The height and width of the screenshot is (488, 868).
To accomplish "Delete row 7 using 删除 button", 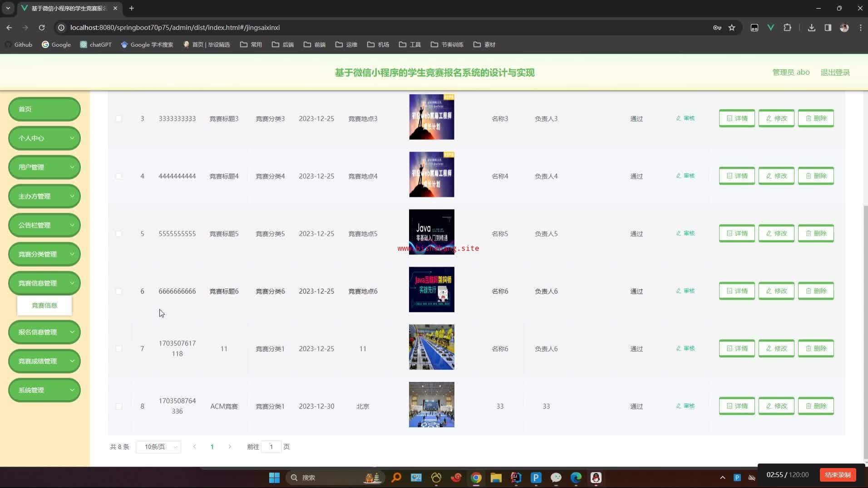I will [815, 348].
